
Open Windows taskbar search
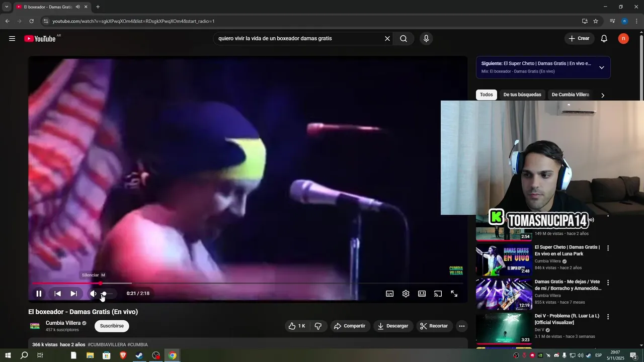24,355
